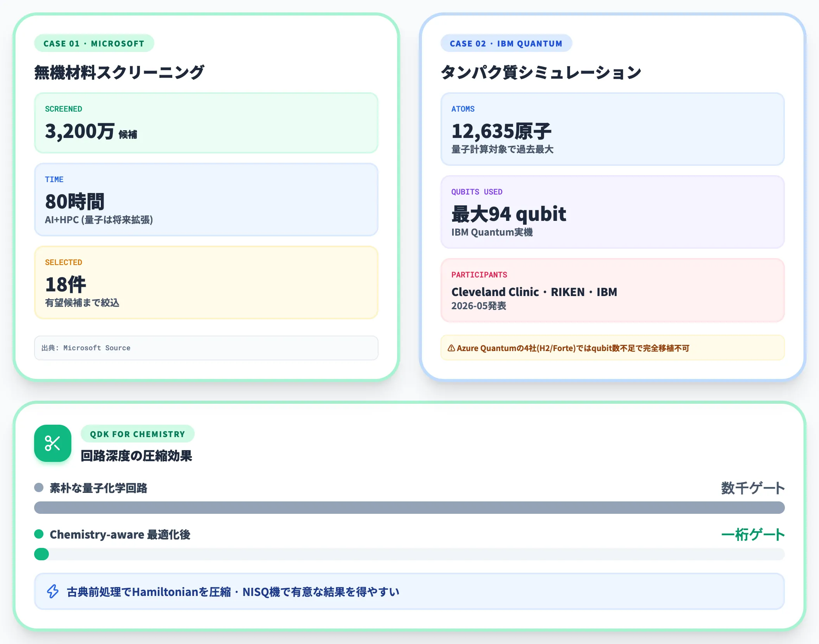Image resolution: width=819 pixels, height=644 pixels.
Task: Click the 無機材料スクリーニング heading
Action: pos(119,72)
